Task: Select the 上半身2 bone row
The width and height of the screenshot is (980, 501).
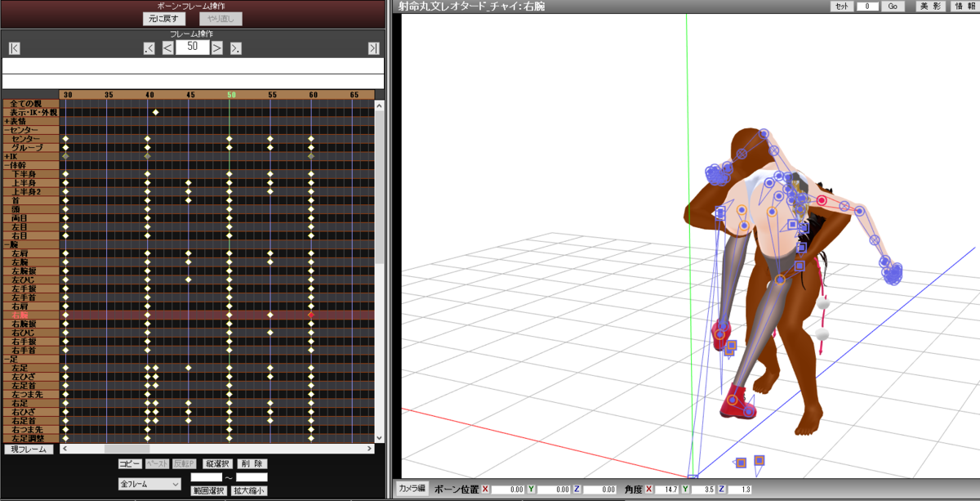Action: 30,191
